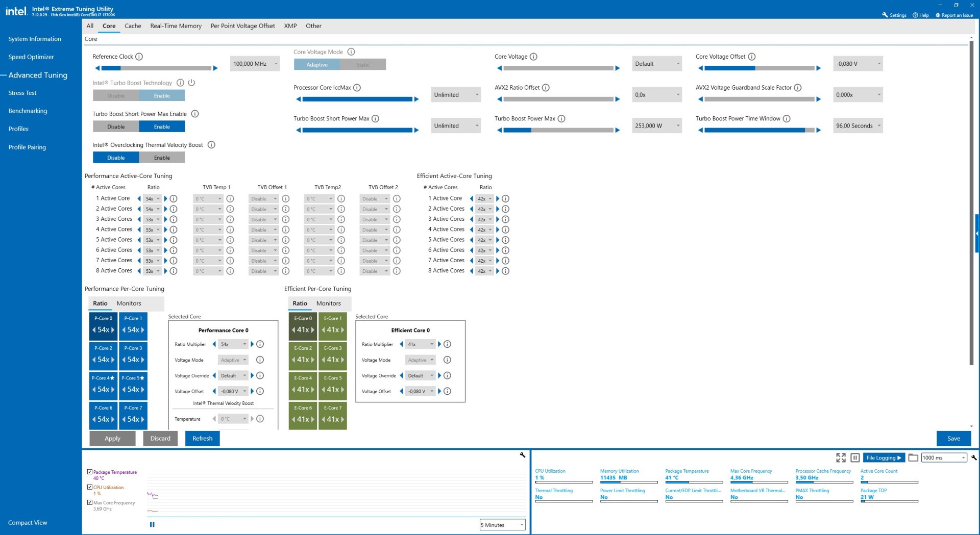This screenshot has height=535, width=980.
Task: Disable Turbo Boost Short Power Max
Action: pyautogui.click(x=116, y=127)
